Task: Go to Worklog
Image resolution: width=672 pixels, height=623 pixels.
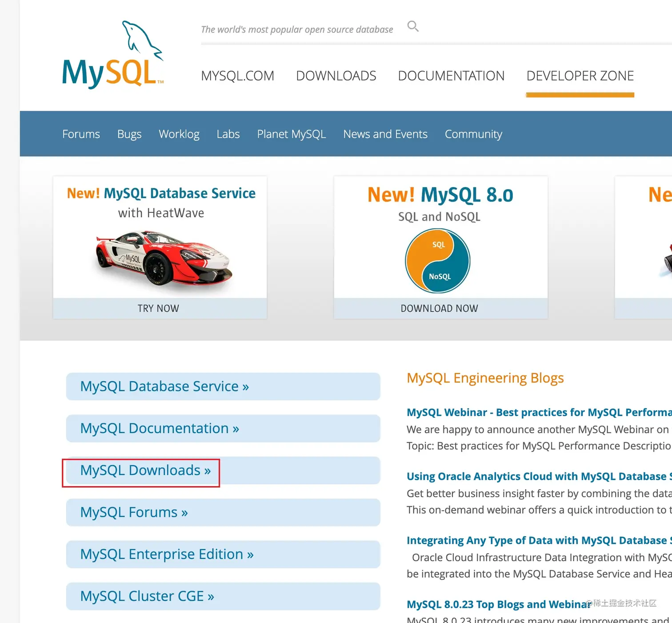Action: tap(179, 134)
